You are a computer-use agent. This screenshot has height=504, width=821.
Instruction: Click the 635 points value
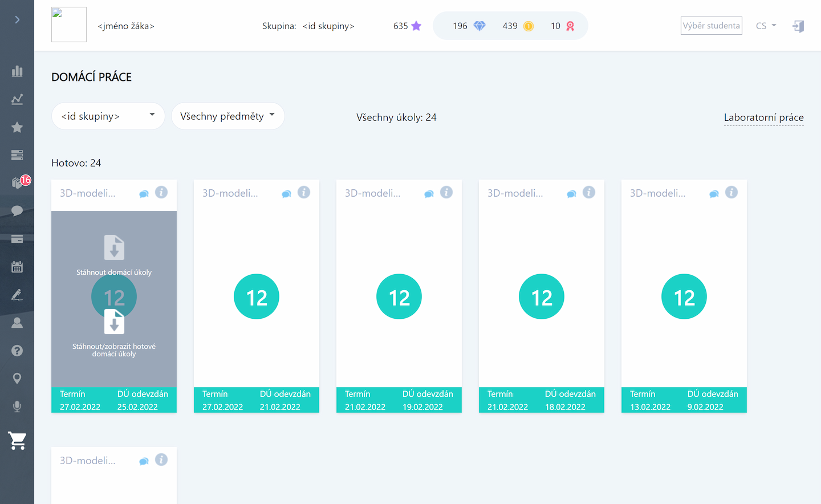(401, 26)
